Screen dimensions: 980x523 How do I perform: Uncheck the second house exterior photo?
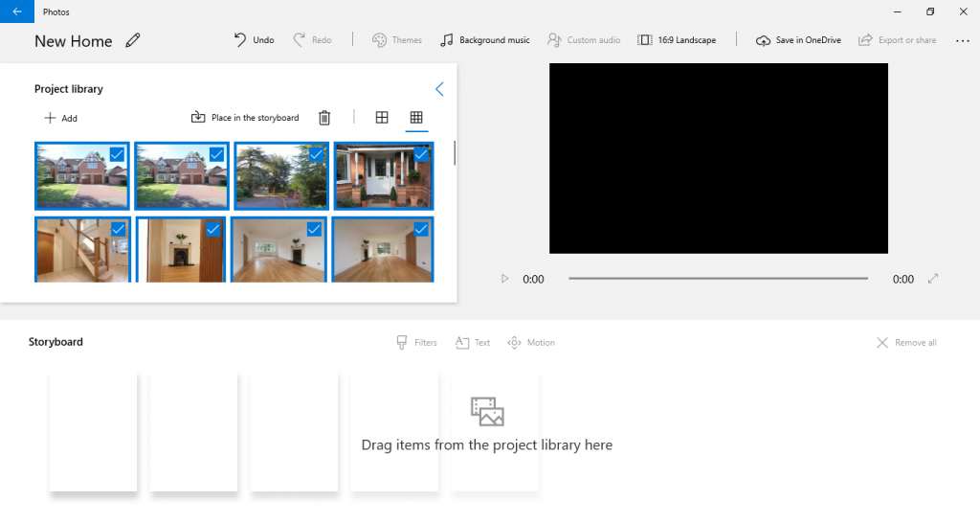tap(216, 154)
